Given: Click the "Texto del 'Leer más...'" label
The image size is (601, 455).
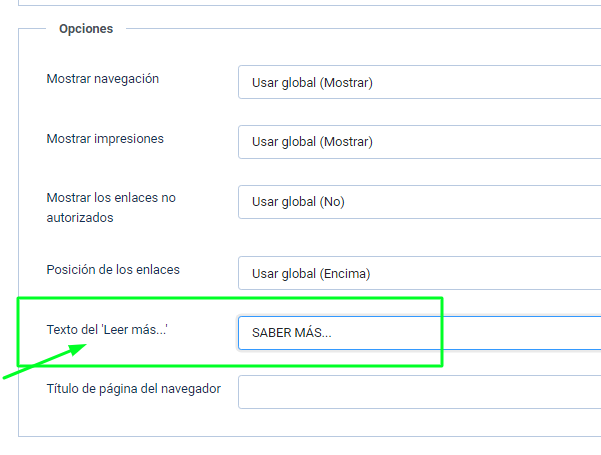Looking at the screenshot, I should pyautogui.click(x=107, y=329).
